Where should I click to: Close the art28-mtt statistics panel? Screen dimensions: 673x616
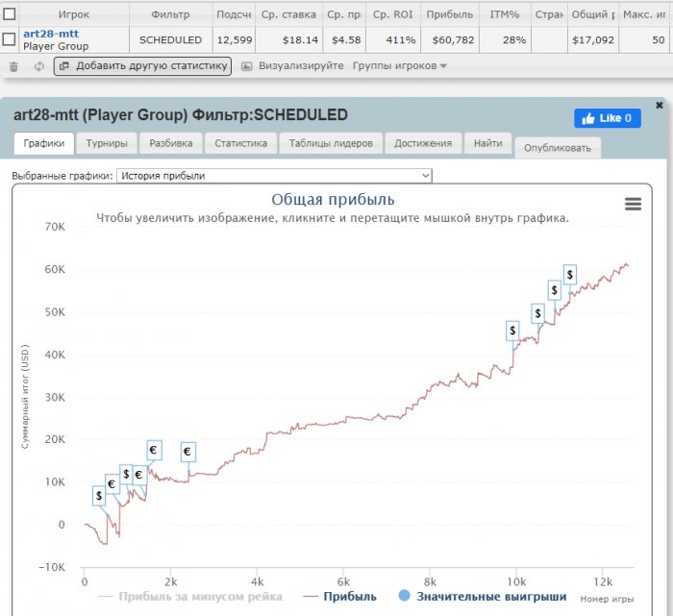coord(659,105)
